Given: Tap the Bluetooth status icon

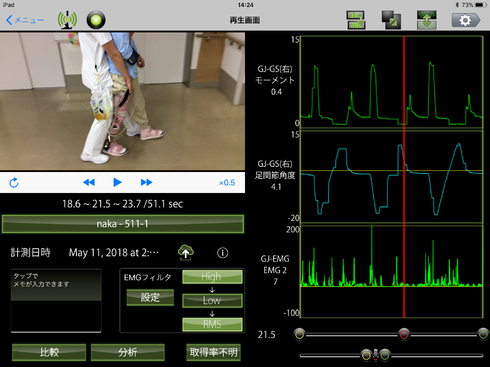Looking at the screenshot, I should (457, 5).
